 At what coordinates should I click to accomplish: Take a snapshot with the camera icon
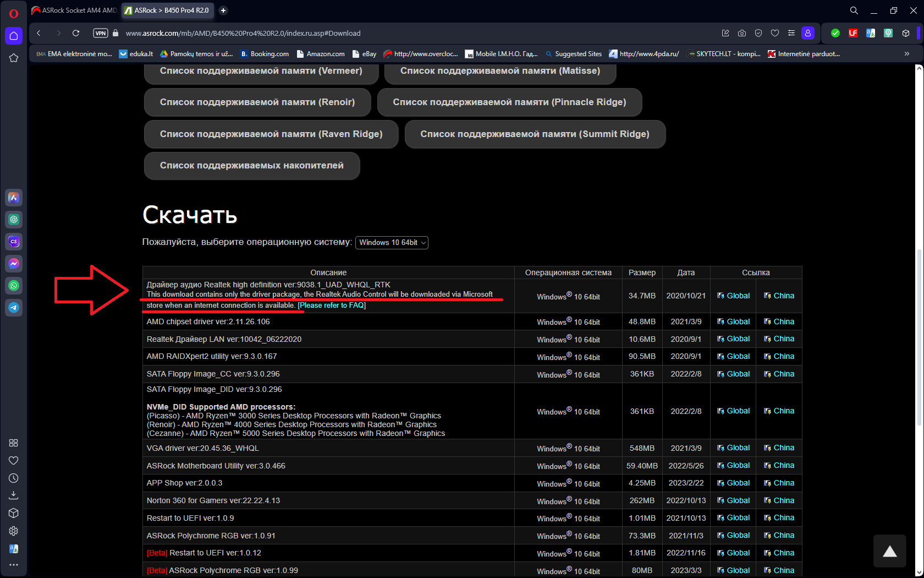click(x=742, y=33)
